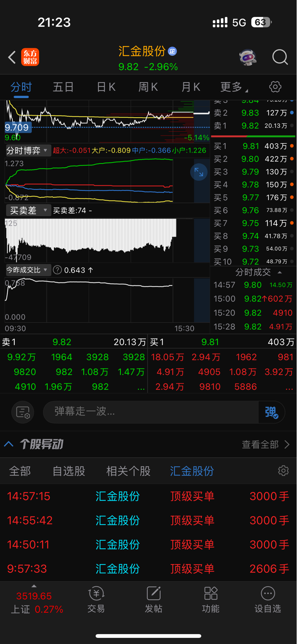This screenshot has height=644, width=297.
Task: Switch to the 五日 tab
Action: [63, 87]
